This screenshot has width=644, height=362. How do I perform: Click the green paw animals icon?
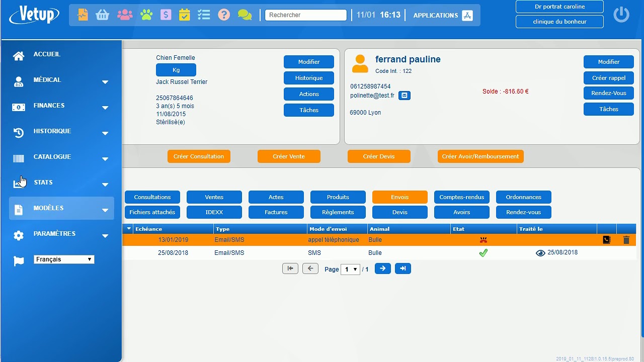(x=146, y=15)
